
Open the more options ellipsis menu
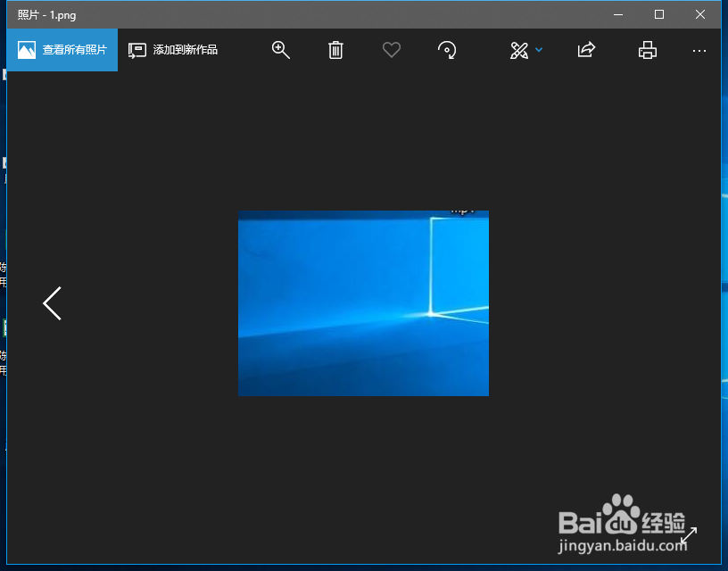(699, 51)
